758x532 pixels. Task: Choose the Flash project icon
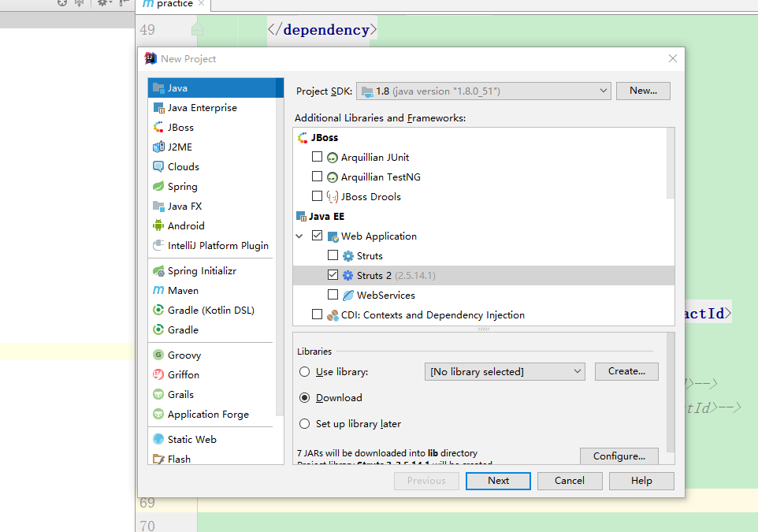[x=158, y=459]
